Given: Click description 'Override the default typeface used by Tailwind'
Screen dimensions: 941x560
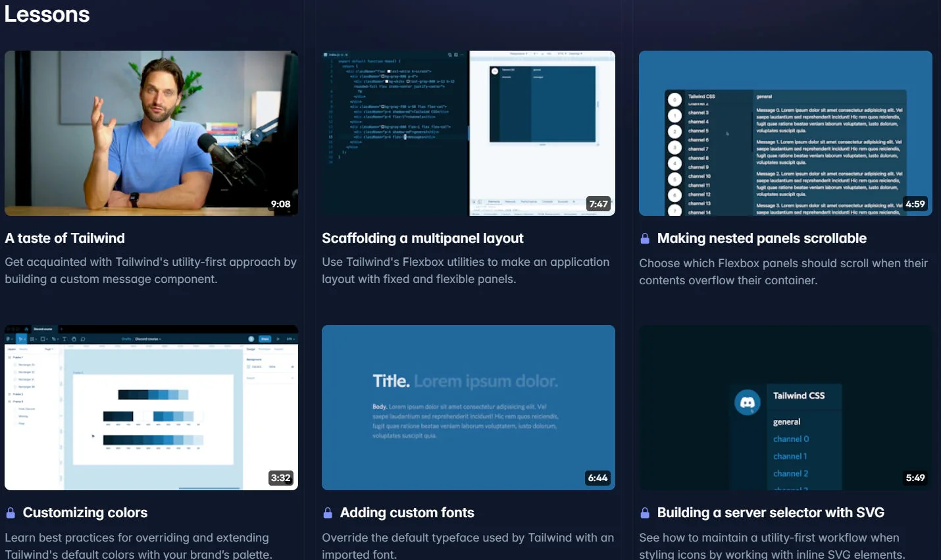Looking at the screenshot, I should coord(468,546).
